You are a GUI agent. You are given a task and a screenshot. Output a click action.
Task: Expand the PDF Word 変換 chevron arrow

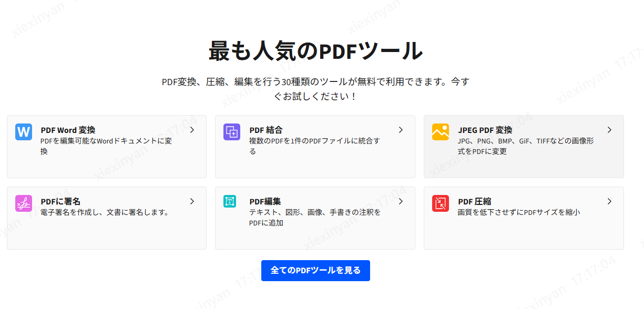coord(192,130)
